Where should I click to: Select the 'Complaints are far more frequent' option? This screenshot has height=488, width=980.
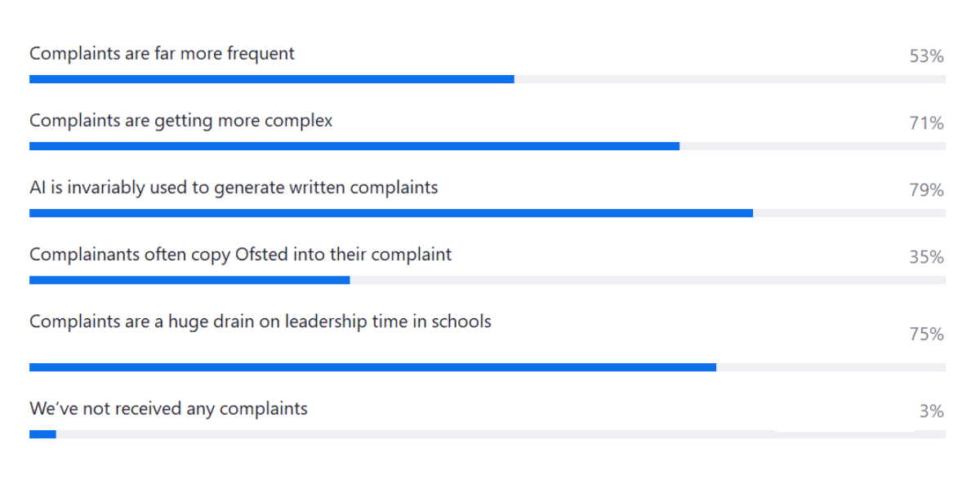click(162, 54)
